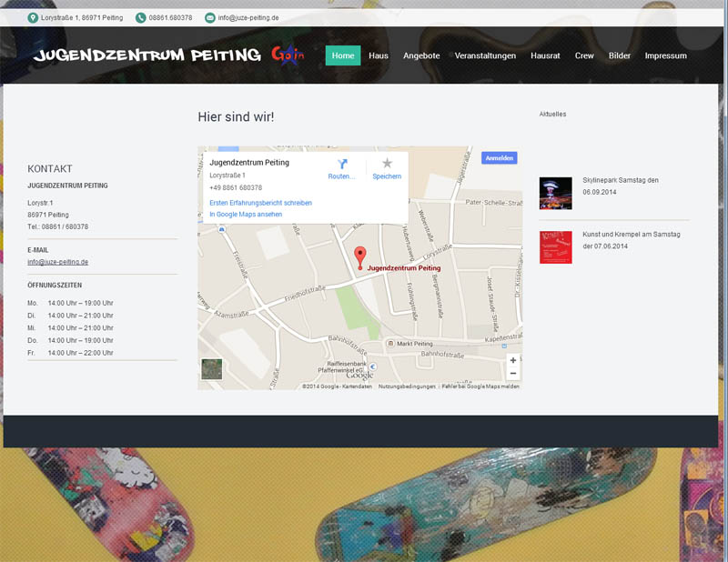The image size is (728, 562).
Task: Click the Markt Peiting place icon on map
Action: (390, 344)
